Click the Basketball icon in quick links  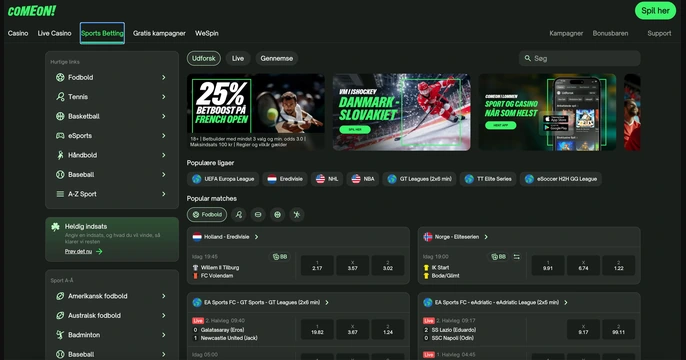(x=60, y=116)
